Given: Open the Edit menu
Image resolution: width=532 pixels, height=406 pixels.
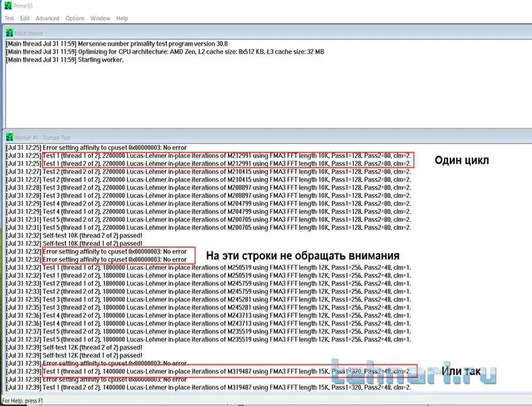Looking at the screenshot, I should 25,18.
